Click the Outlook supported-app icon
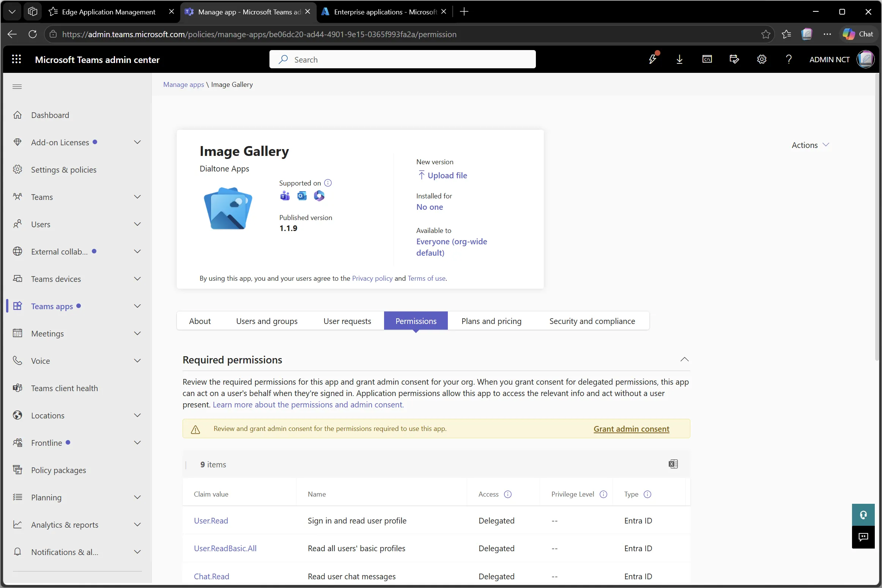Screen dimensions: 882x588 pyautogui.click(x=302, y=196)
